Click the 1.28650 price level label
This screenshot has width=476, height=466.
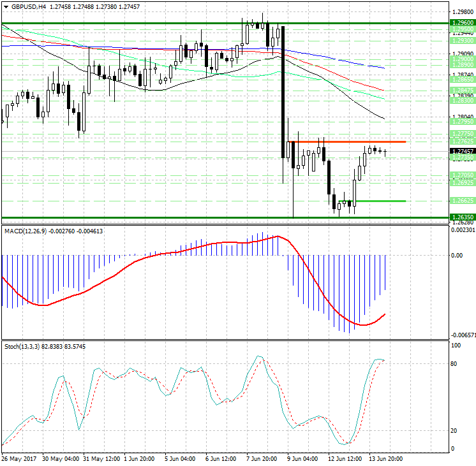[463, 80]
